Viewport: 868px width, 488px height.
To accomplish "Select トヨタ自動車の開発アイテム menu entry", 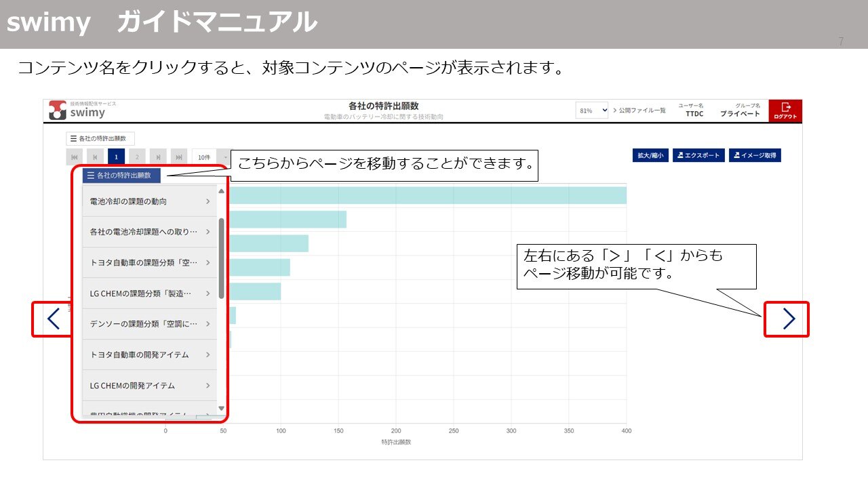I will 149,354.
